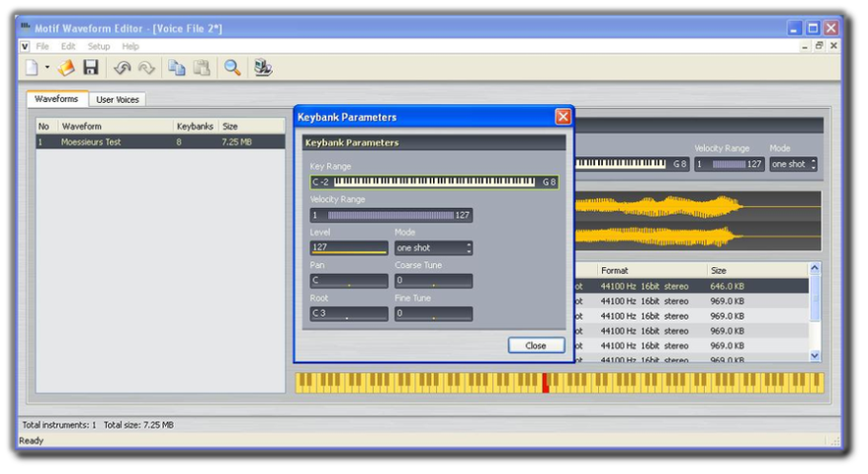The height and width of the screenshot is (474, 868).
Task: Click the Fine Tune field
Action: click(433, 314)
